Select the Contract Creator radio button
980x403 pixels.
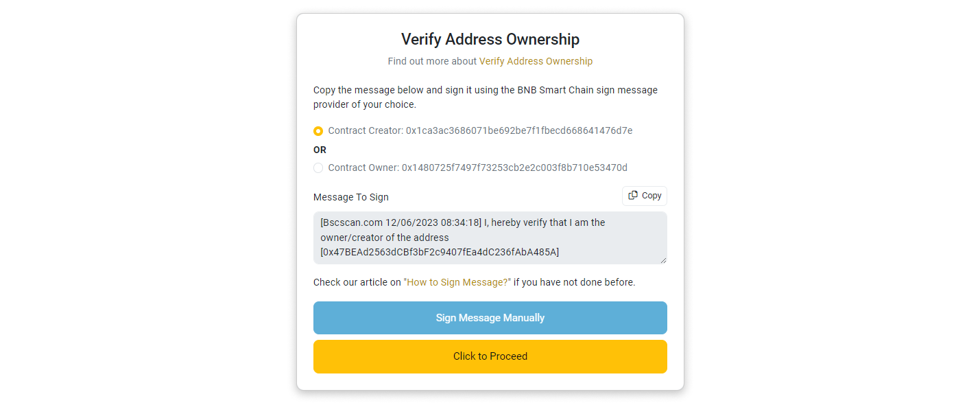(x=318, y=130)
